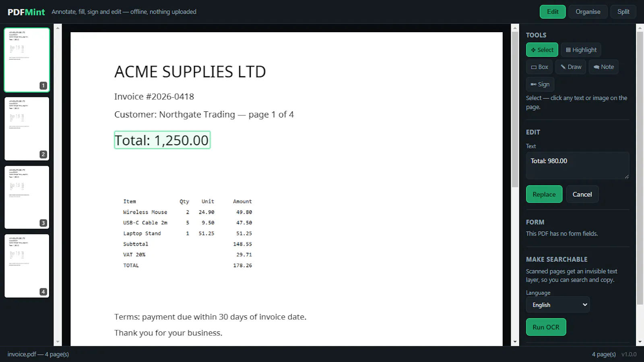The height and width of the screenshot is (362, 644).
Task: Click the document scroll down arrow
Action: tap(515, 342)
